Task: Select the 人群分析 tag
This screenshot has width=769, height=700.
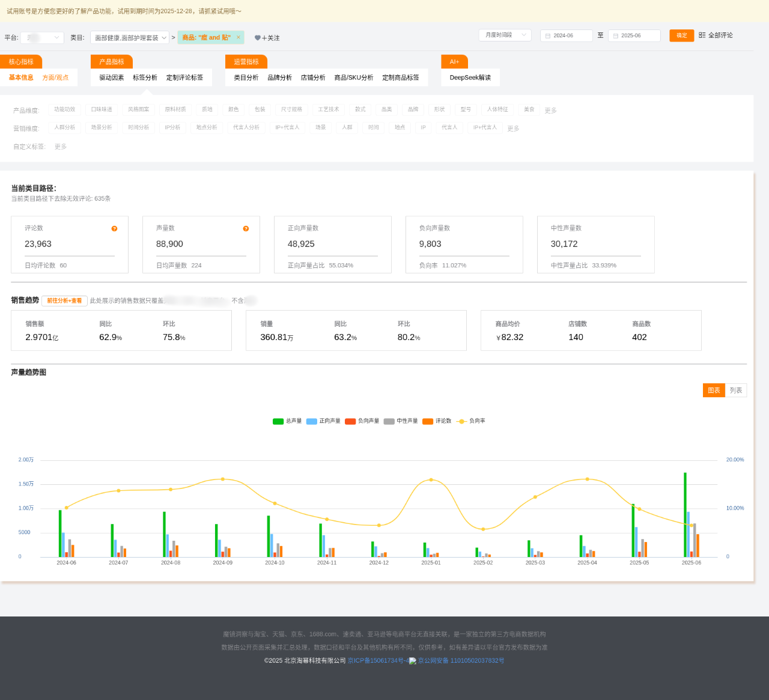Action: coord(65,127)
